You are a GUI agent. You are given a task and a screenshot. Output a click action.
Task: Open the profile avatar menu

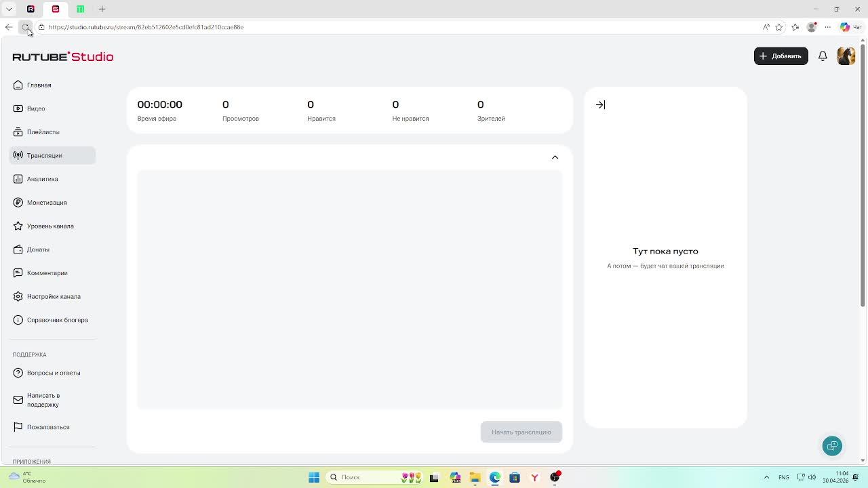pos(846,56)
